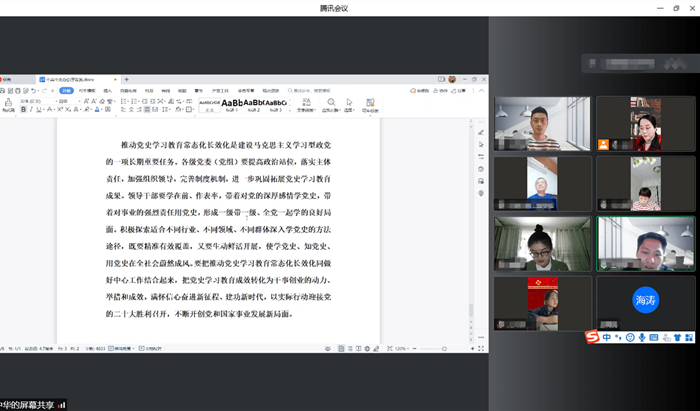Click the pen icon in WPS right sidebar
The width and height of the screenshot is (700, 411).
point(481,133)
